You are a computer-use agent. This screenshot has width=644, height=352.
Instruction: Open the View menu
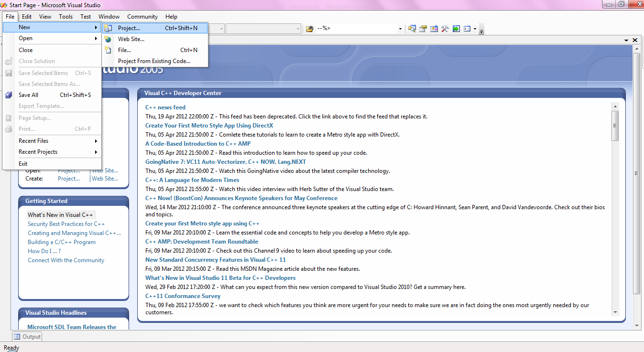click(x=45, y=16)
